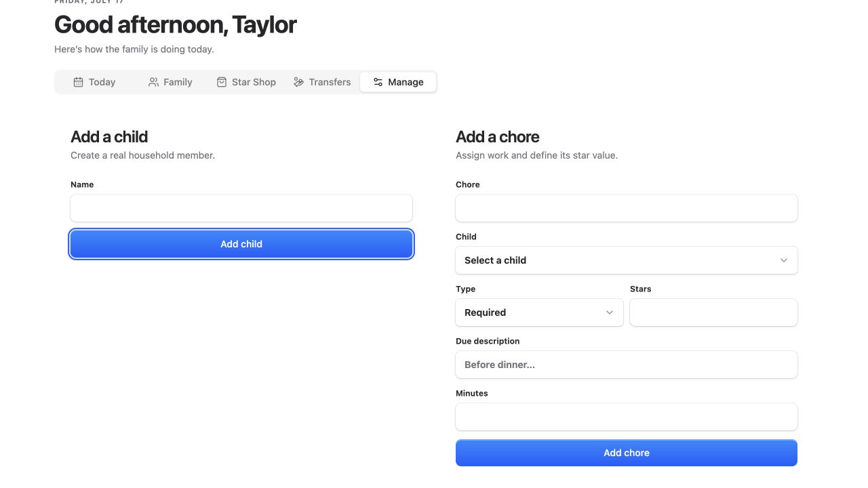Click the shopping bag icon for Star Shop
This screenshot has width=868, height=488.
pos(221,82)
